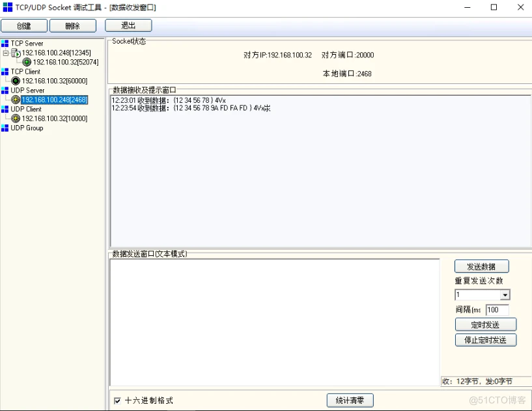Click the socket icon beside 192.168.100.32[60000]

(x=15, y=81)
